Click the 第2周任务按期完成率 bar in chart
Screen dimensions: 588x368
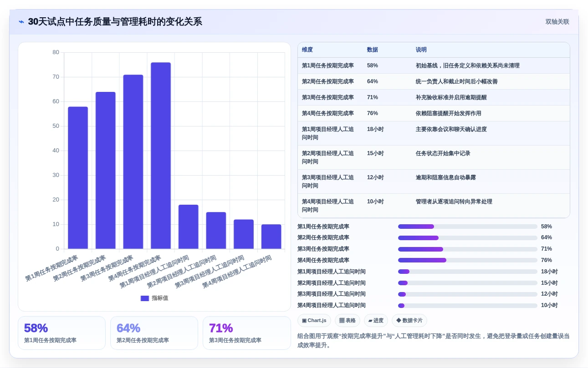click(106, 171)
